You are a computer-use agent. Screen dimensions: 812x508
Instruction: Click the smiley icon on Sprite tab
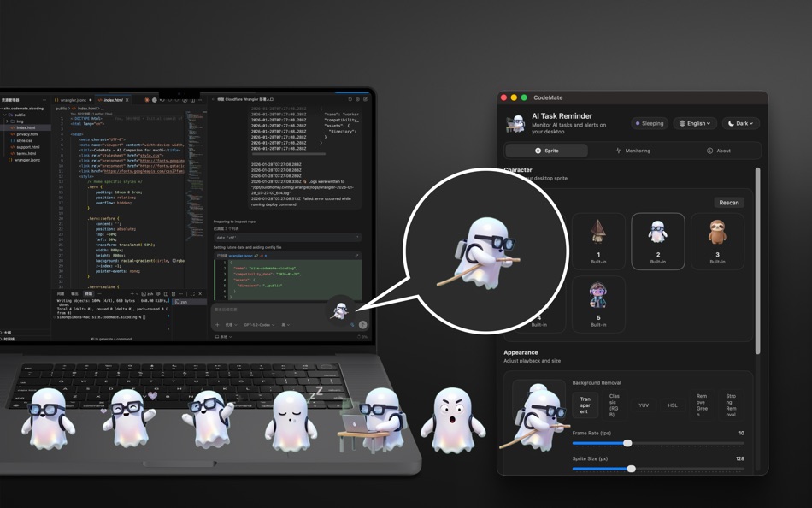tap(538, 151)
